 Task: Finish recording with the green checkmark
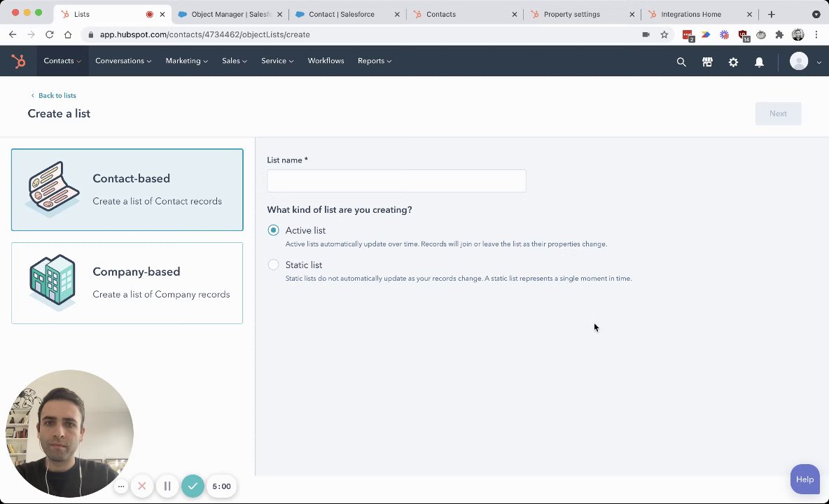click(x=193, y=486)
